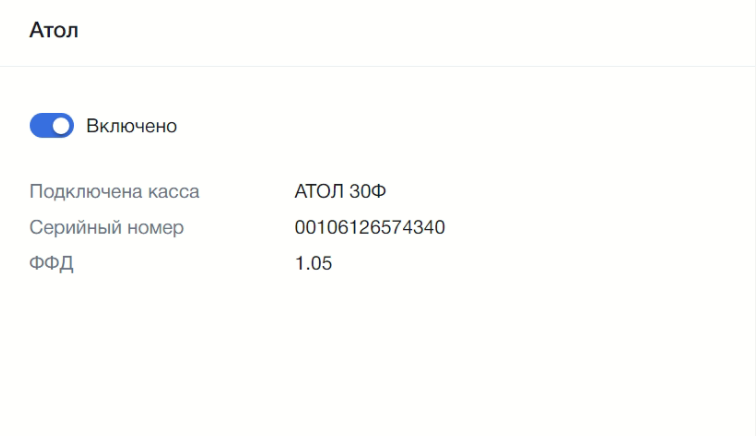This screenshot has height=436, width=756.
Task: Click the word Серийный in the label
Action: (72, 227)
